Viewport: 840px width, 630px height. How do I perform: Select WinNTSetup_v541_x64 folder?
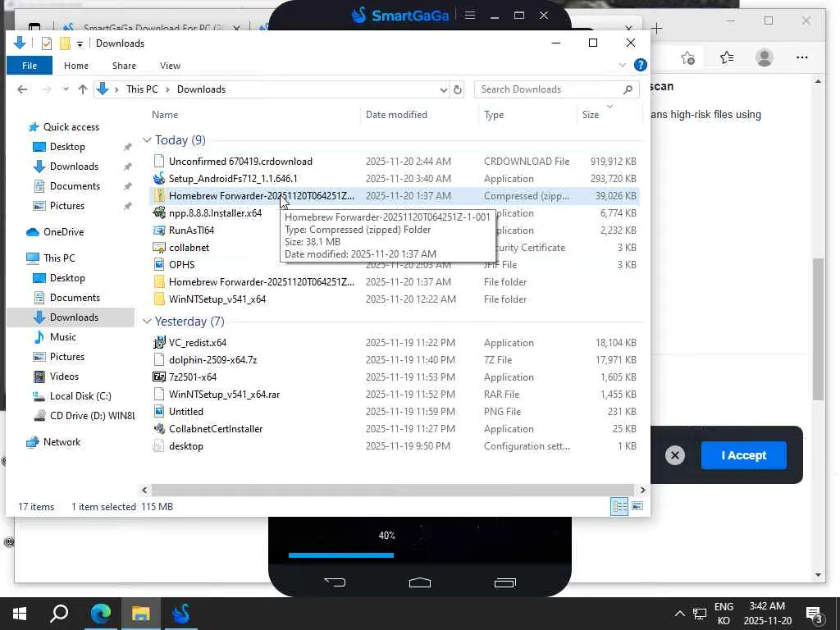[217, 299]
